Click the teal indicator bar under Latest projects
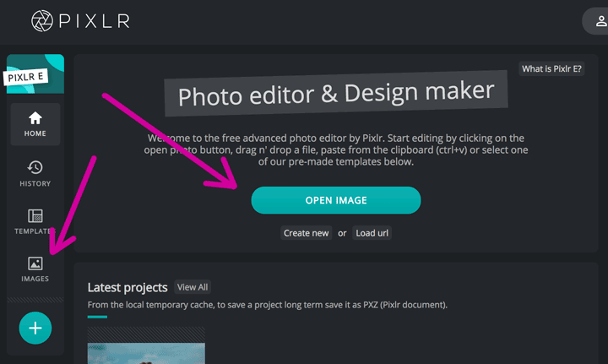Viewport: 608px width, 364px height. [x=97, y=318]
